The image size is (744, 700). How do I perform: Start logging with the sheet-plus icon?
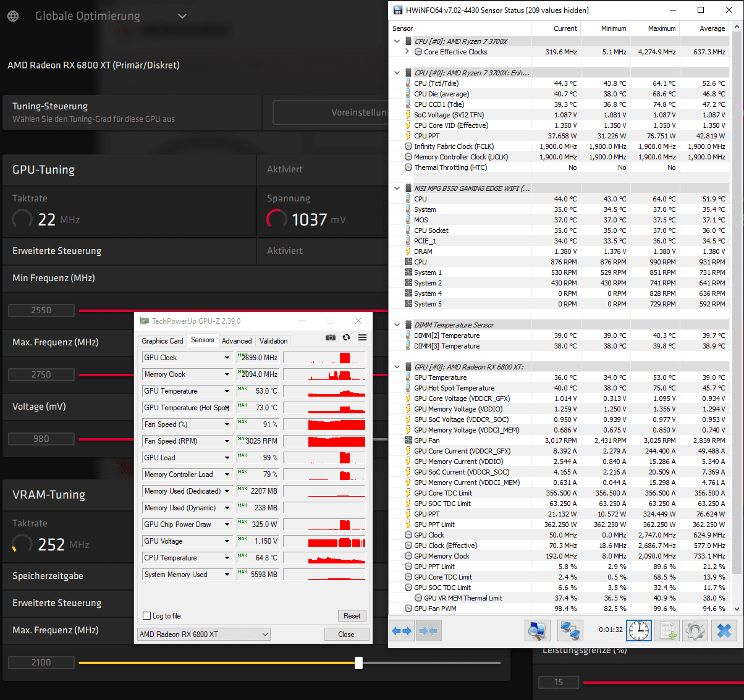[667, 631]
